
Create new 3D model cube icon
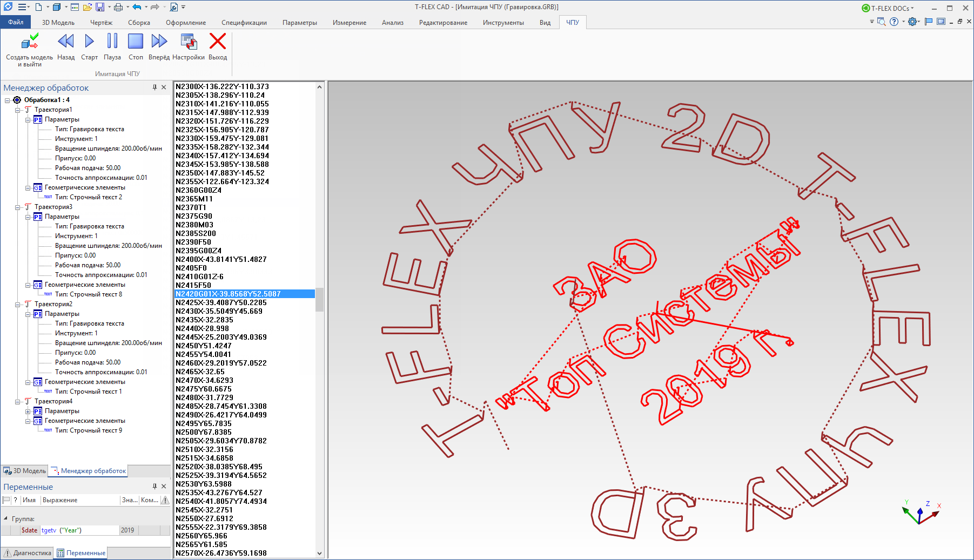(x=56, y=7)
